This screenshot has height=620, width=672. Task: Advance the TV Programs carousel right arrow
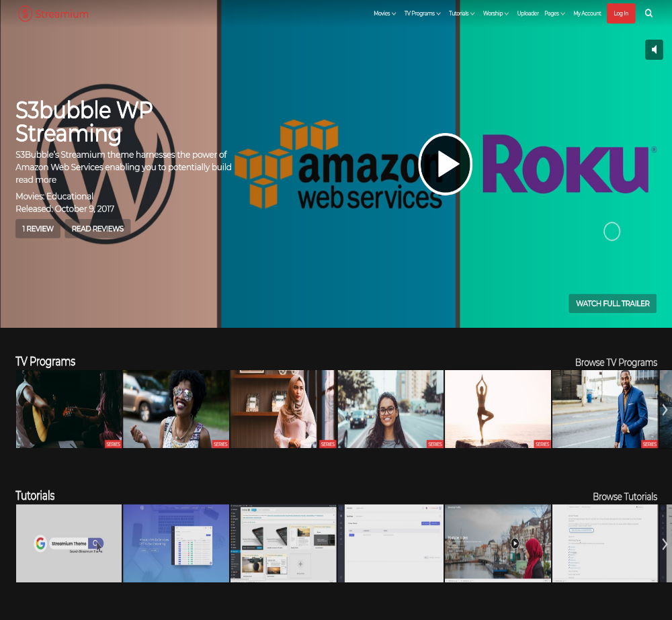coord(665,410)
